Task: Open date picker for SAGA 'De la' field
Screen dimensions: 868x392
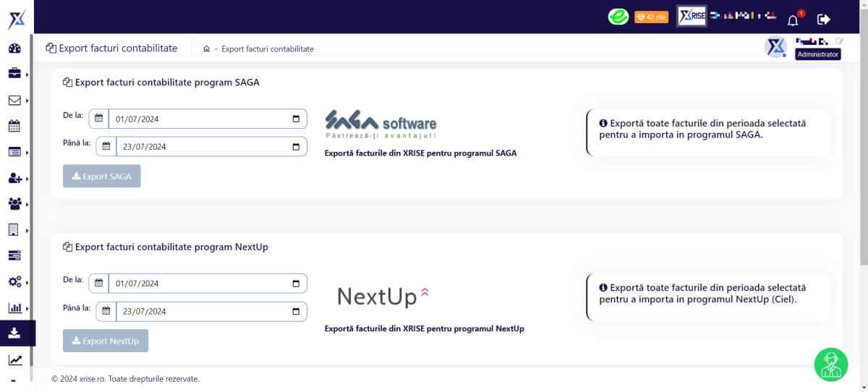Action: pos(296,119)
